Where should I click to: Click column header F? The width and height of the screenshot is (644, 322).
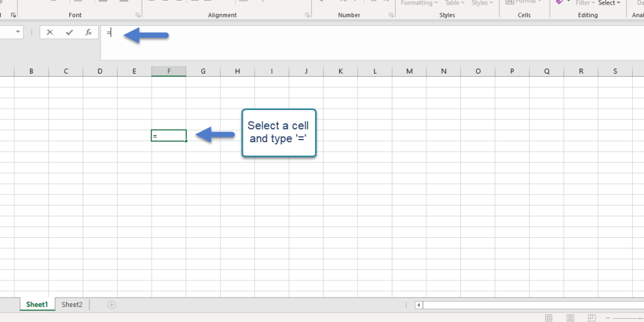169,71
